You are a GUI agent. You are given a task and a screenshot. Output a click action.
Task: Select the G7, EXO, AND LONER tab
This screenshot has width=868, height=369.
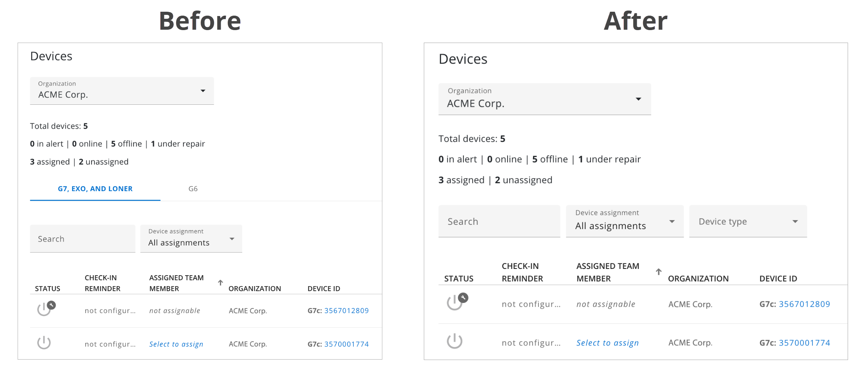pos(95,189)
